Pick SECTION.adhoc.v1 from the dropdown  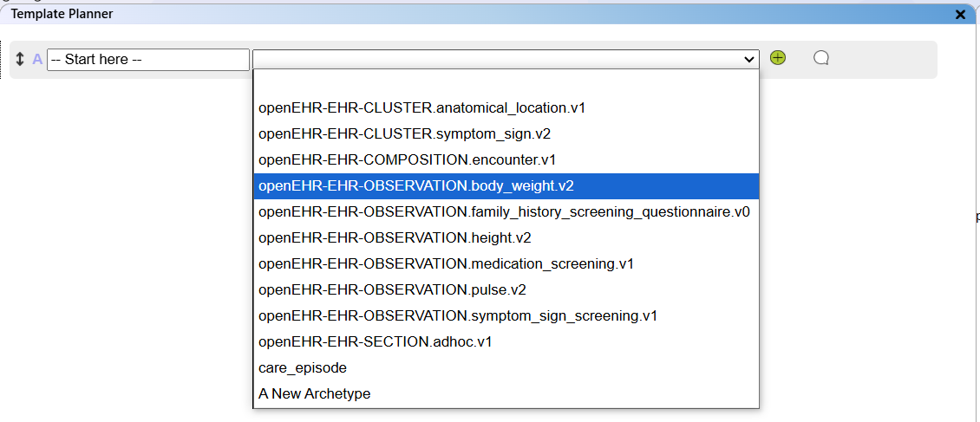(375, 342)
